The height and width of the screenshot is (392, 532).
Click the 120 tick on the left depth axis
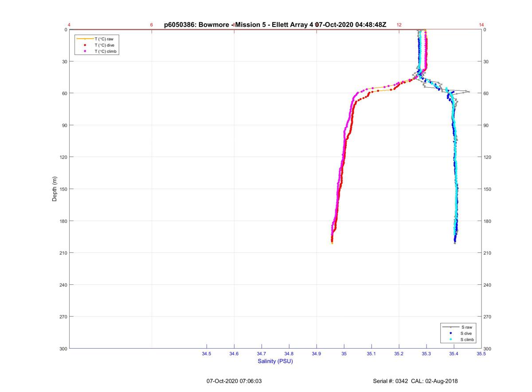click(x=63, y=157)
